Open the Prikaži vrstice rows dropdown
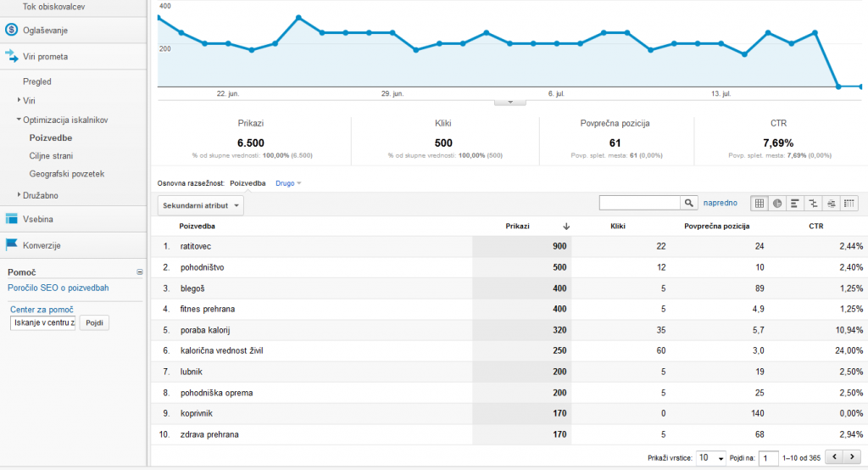The width and height of the screenshot is (868, 470). tap(711, 458)
